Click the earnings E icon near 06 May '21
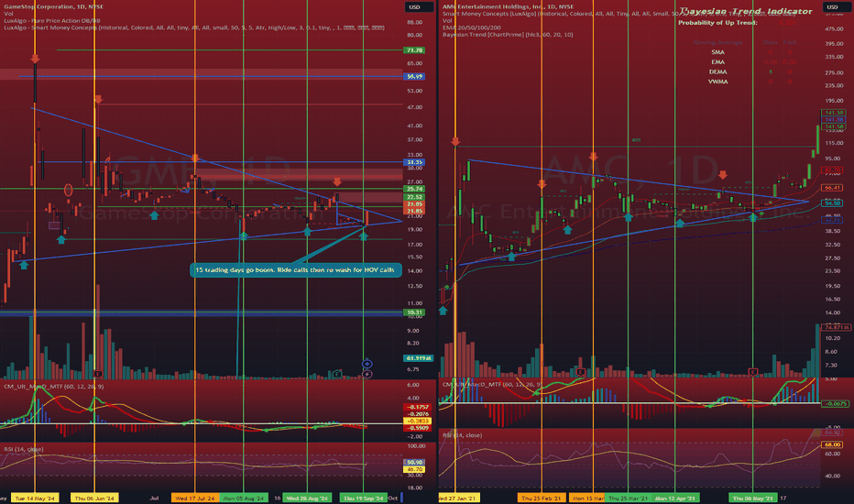The width and height of the screenshot is (854, 504). [752, 372]
